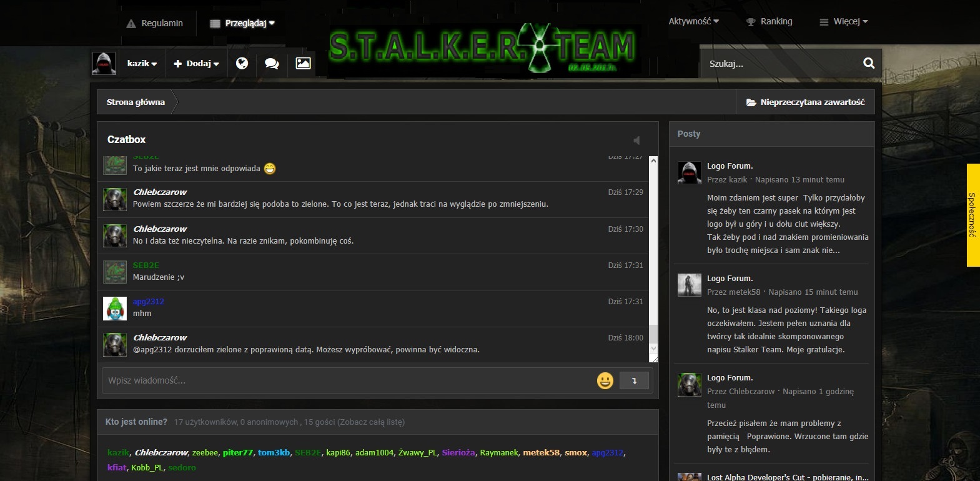
Task: Focus the Szukaj search field
Action: 781,63
